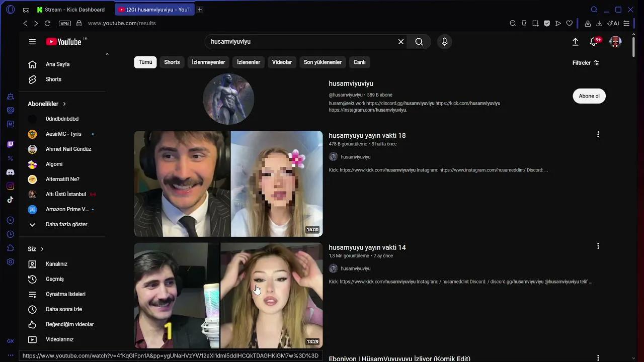Subscribe with the Abone ol button
This screenshot has height=362, width=644.
(589, 96)
